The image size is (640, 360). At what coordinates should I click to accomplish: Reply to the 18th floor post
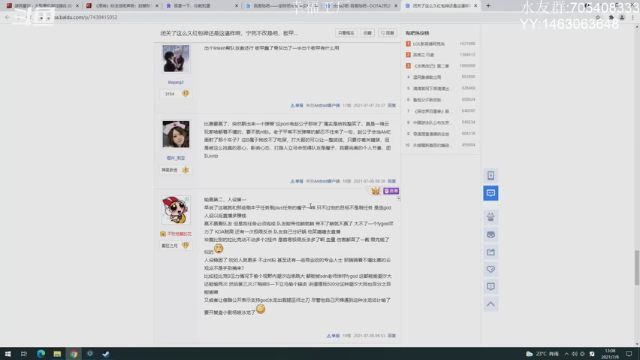pos(392,181)
